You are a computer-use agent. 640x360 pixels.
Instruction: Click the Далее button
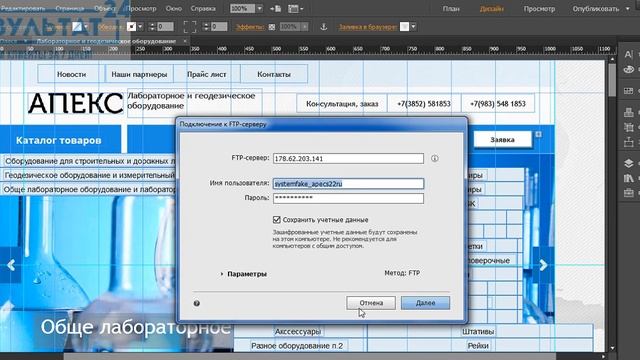[425, 303]
